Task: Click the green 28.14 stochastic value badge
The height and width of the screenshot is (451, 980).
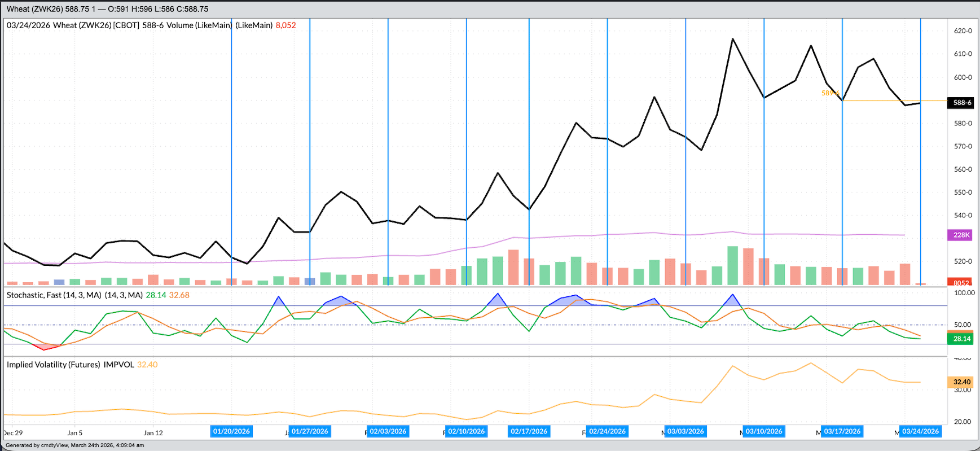Action: [961, 339]
